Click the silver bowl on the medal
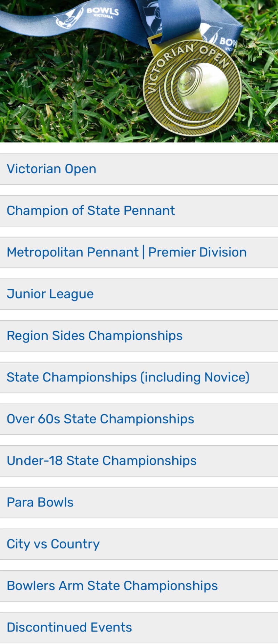278x644 pixels. tap(203, 87)
